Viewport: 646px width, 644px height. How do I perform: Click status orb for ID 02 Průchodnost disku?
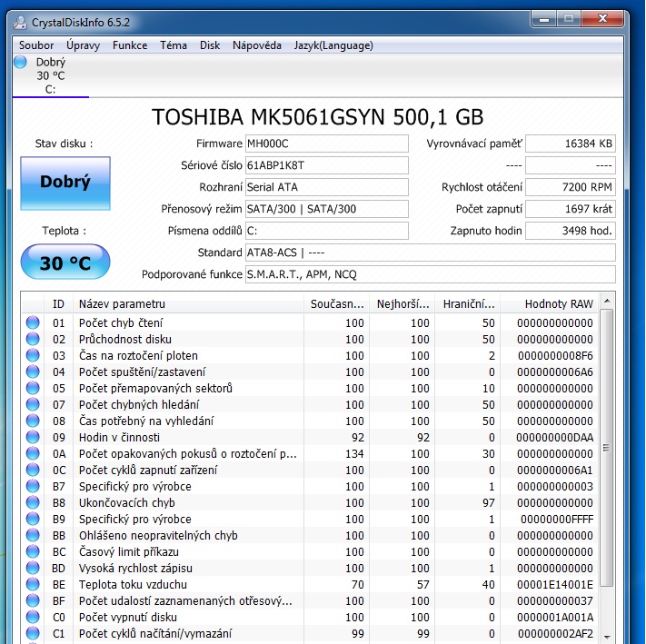pyautogui.click(x=33, y=339)
